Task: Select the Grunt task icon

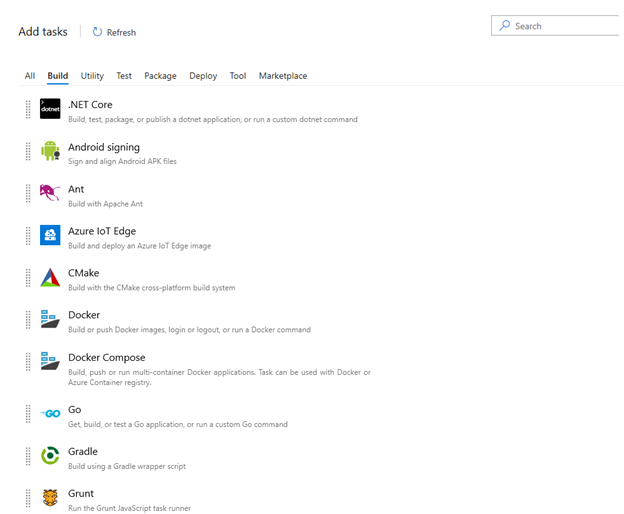Action: tap(50, 498)
